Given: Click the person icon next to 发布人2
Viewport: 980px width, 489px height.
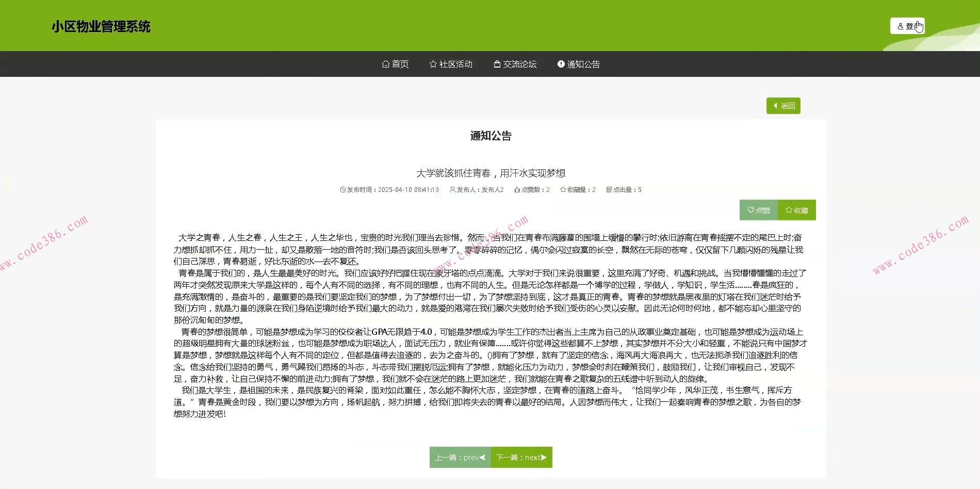Looking at the screenshot, I should [x=452, y=189].
